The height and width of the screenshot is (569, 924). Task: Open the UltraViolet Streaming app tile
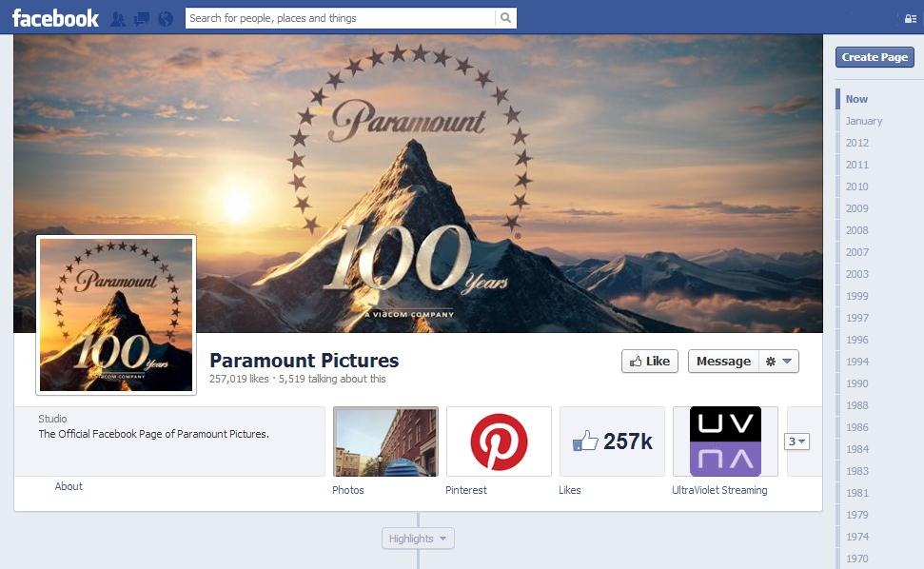[725, 441]
